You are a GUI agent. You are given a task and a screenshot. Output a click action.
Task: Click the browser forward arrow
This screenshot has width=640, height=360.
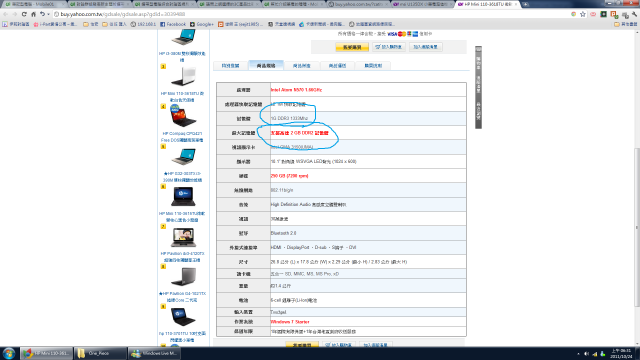pyautogui.click(x=15, y=14)
